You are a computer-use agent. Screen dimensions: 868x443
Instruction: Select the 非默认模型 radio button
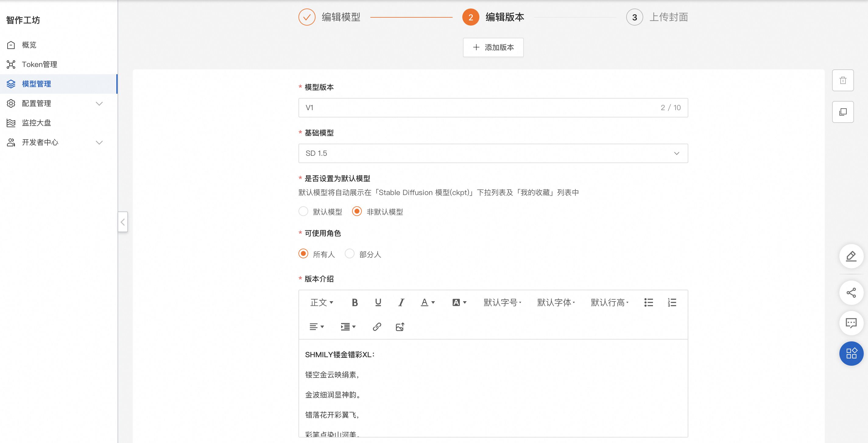tap(357, 211)
